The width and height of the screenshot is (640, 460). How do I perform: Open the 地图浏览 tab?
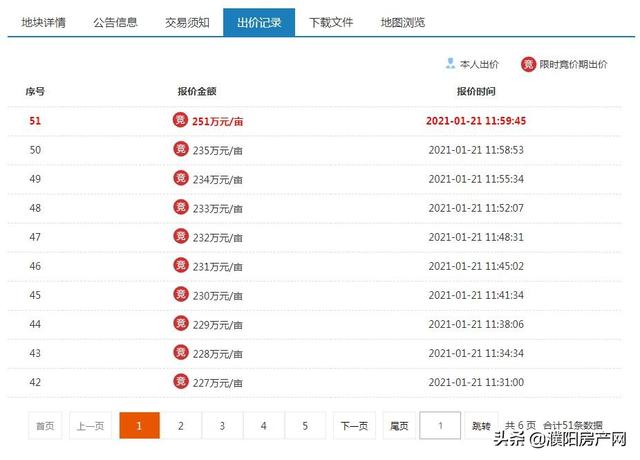[403, 22]
